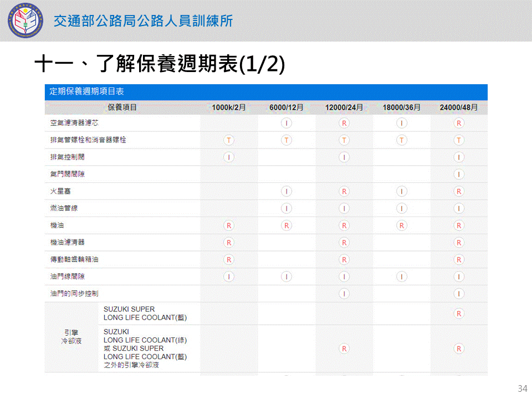Select the 保養項目 column header
The width and height of the screenshot is (532, 399).
coord(122,108)
